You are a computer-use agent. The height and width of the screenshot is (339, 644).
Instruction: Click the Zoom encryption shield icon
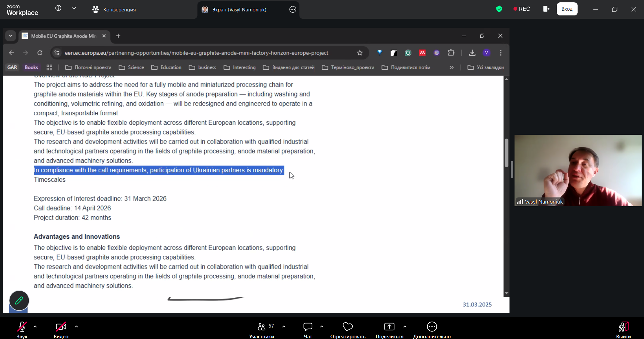499,9
